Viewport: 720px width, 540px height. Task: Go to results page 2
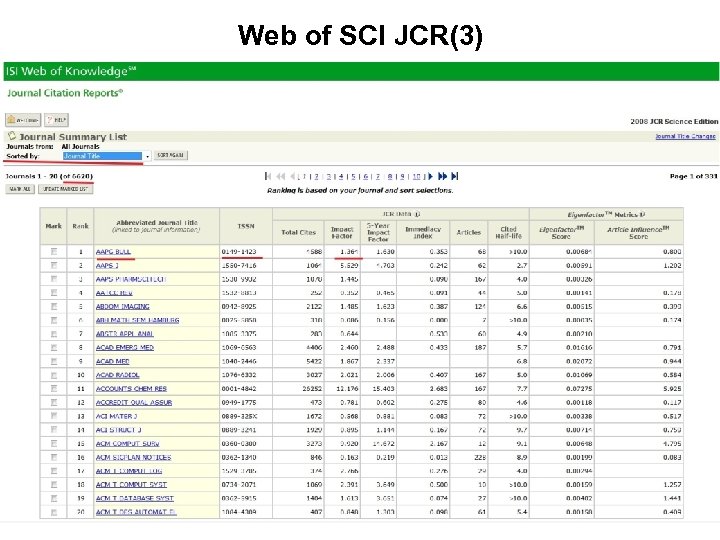(x=316, y=177)
